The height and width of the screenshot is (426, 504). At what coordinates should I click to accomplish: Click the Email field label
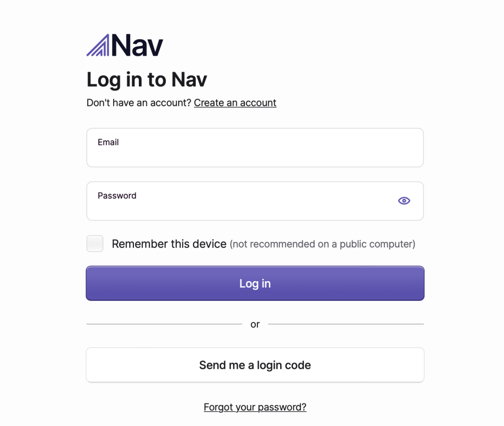click(108, 142)
